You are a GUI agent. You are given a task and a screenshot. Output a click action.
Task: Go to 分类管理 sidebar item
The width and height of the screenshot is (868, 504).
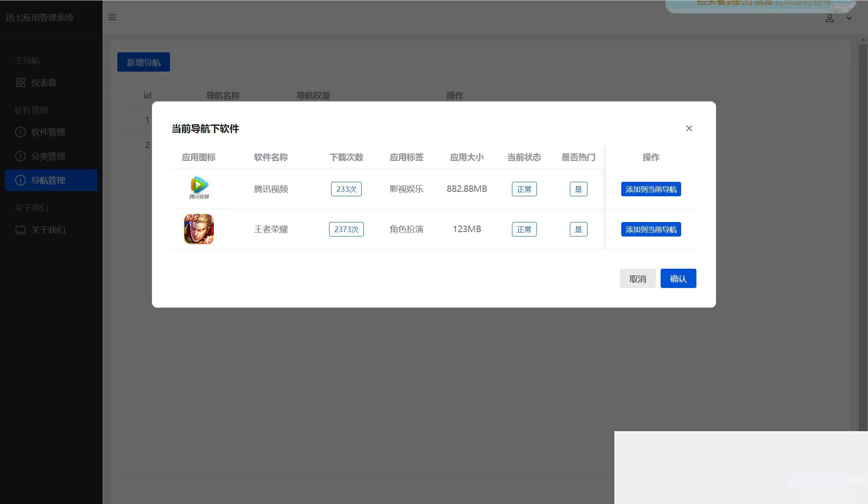point(48,156)
